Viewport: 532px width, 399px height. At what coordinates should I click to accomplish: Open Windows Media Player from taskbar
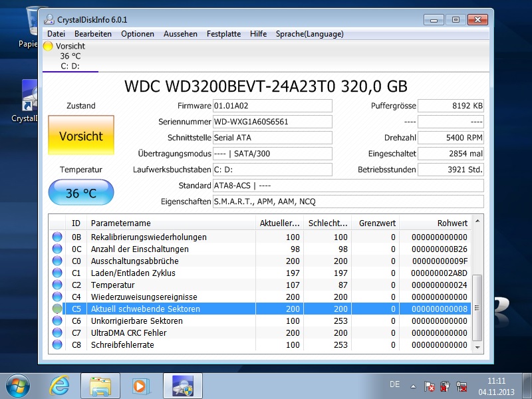pyautogui.click(x=140, y=386)
